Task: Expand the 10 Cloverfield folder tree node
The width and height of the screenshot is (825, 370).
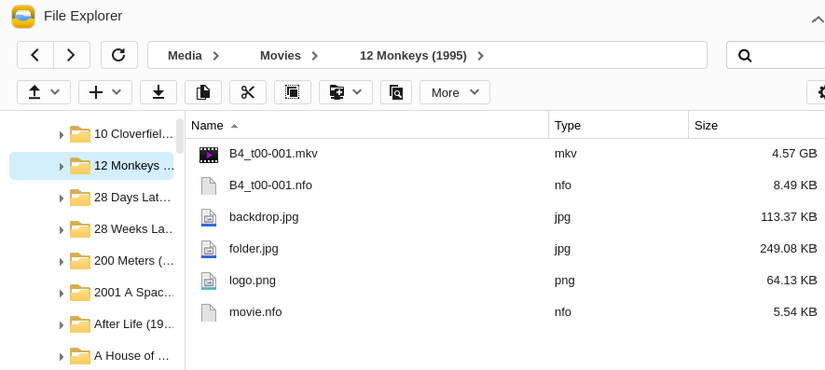Action: pos(61,135)
